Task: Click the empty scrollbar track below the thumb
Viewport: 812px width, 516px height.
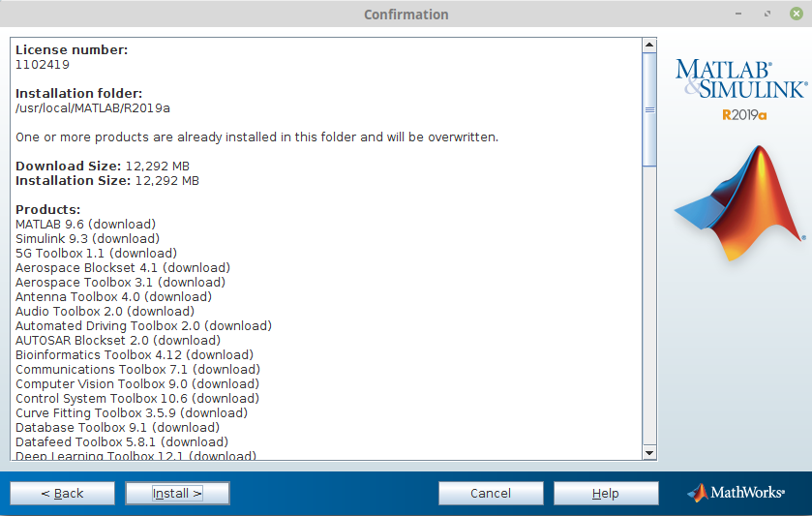Action: click(x=649, y=310)
